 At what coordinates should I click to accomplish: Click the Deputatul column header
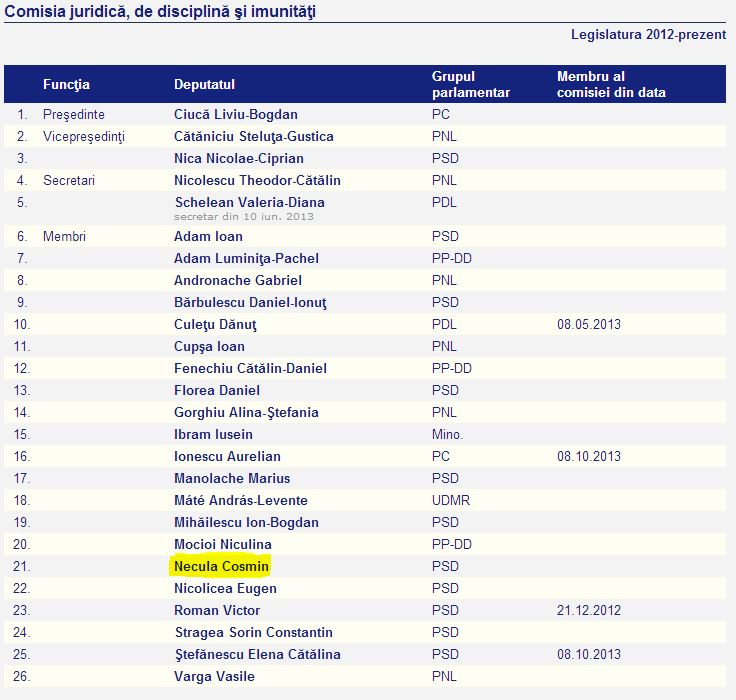point(204,84)
